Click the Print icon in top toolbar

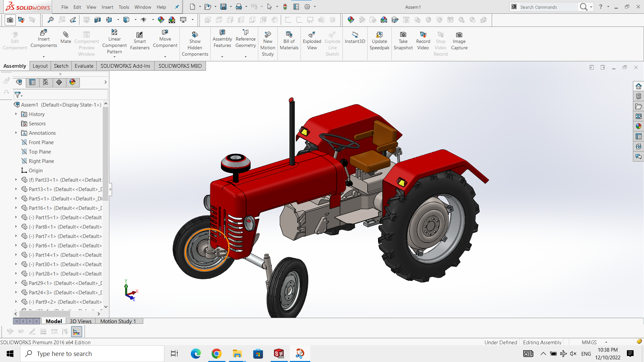[x=239, y=7]
